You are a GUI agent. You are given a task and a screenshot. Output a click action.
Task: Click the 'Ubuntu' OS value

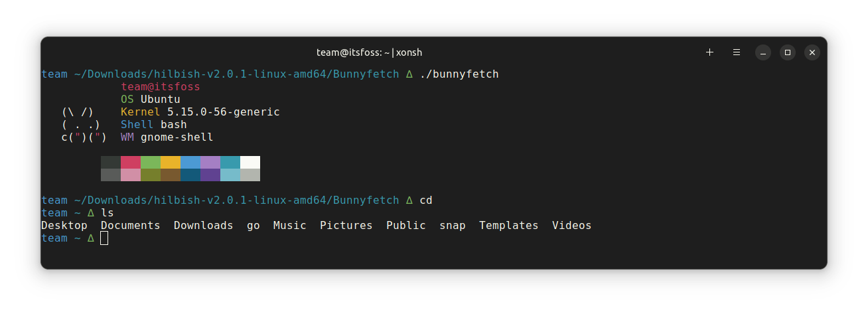pos(161,99)
